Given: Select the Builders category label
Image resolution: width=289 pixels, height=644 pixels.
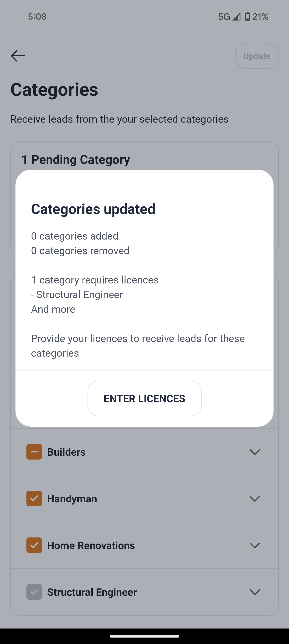Looking at the screenshot, I should pos(66,452).
